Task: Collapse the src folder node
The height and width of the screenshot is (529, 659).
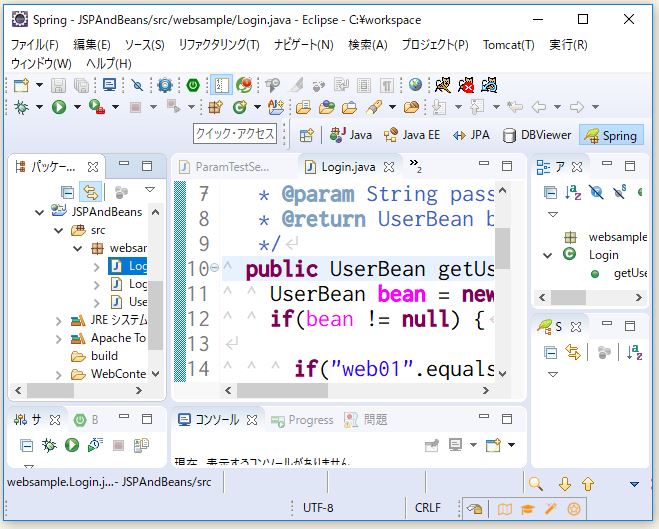Action: [58, 230]
